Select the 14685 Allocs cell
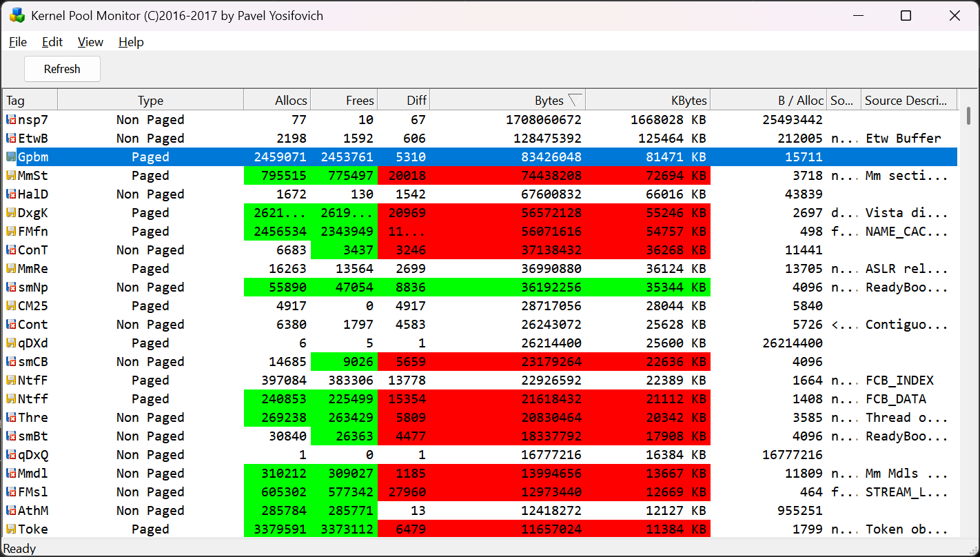The width and height of the screenshot is (980, 557). (277, 362)
